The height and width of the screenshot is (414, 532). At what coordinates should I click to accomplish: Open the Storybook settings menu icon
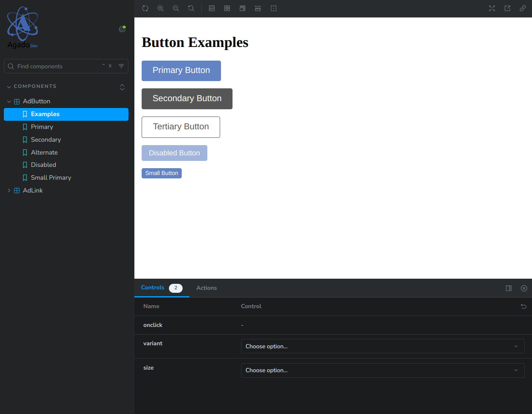point(122,29)
